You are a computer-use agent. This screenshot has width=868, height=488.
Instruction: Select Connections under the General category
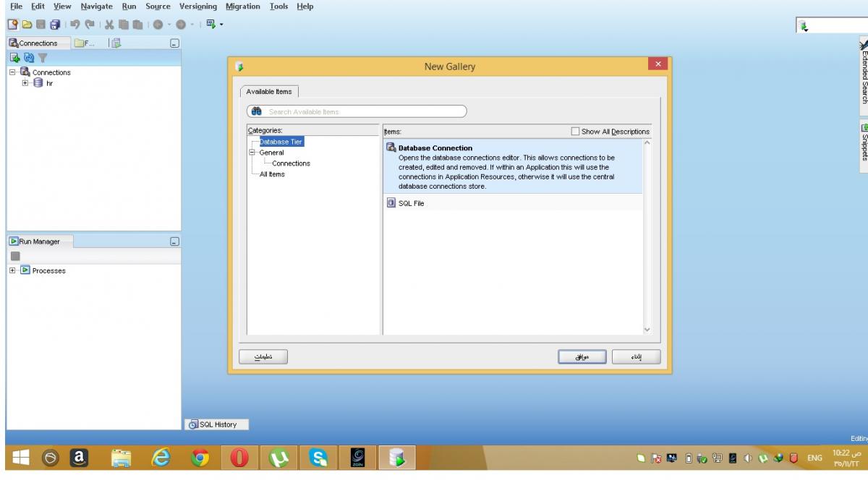coord(291,163)
